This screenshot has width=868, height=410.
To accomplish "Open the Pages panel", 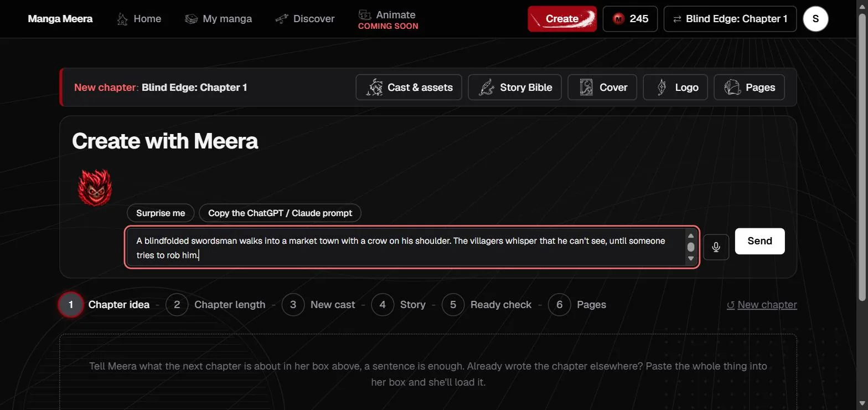I will (x=749, y=88).
